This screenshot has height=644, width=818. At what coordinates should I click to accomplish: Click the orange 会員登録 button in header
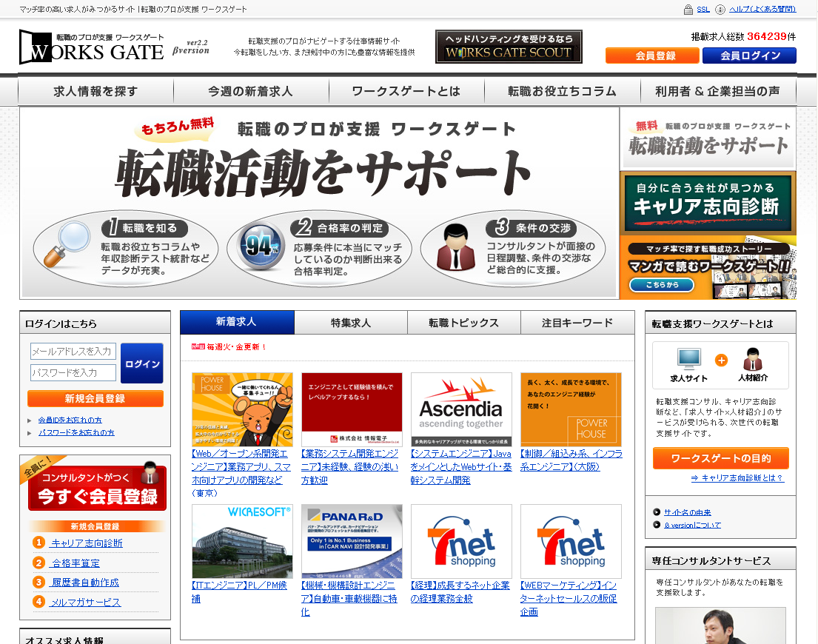pyautogui.click(x=652, y=56)
